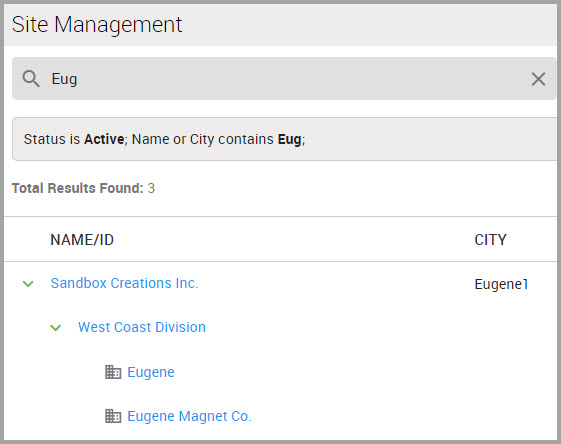
Task: Collapse the Sandbox Creations Inc. tree node
Action: click(x=28, y=284)
